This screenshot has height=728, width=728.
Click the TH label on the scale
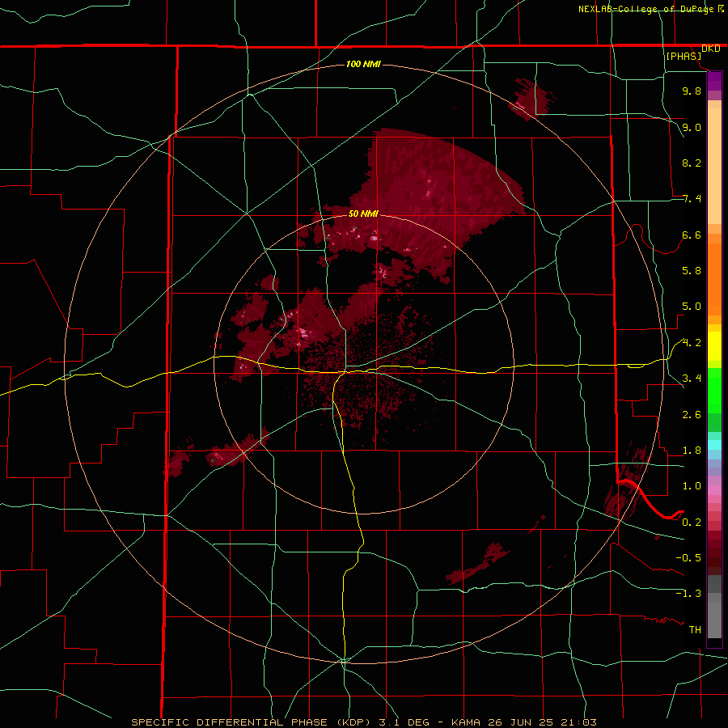695,630
